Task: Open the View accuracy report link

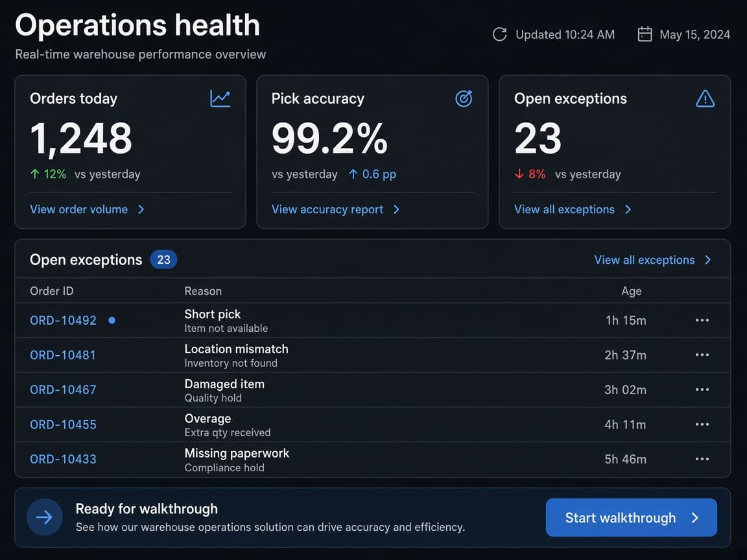Action: point(327,209)
